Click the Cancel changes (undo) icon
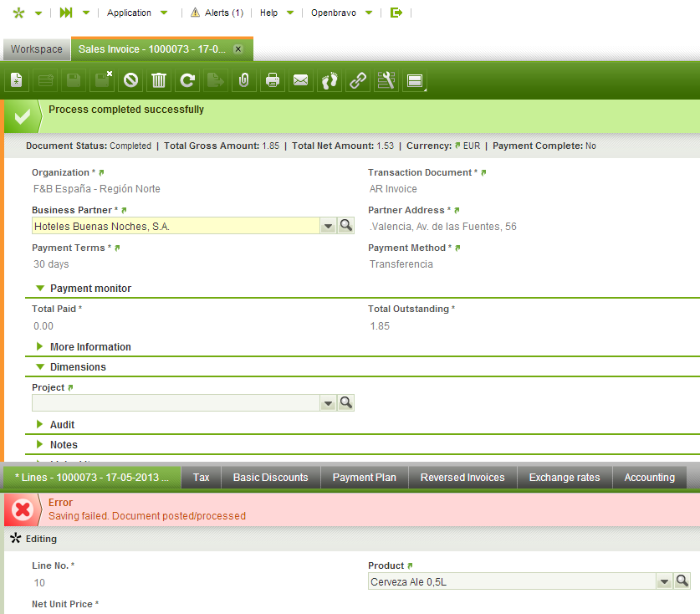Viewport: 700px width, 614px height. (x=130, y=80)
